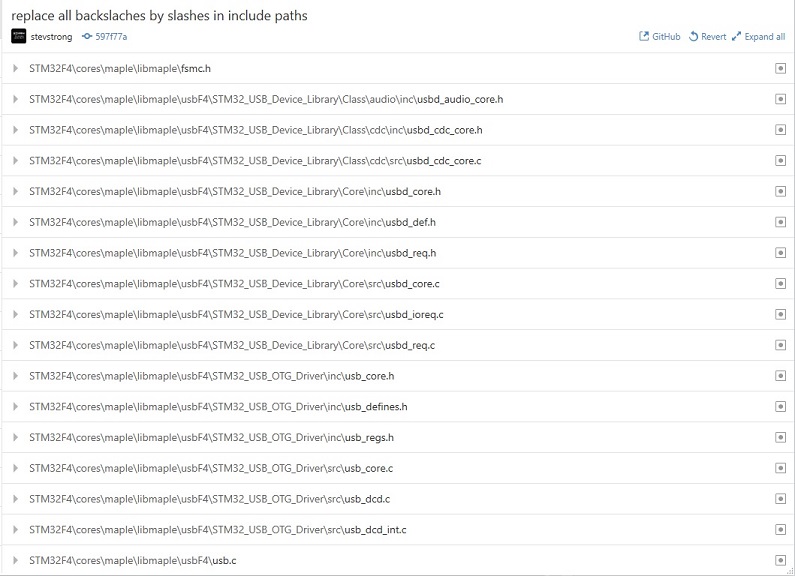Select the OTG_Driver\src\usb_core.c path
Viewport: 795px width, 576px height.
point(211,469)
